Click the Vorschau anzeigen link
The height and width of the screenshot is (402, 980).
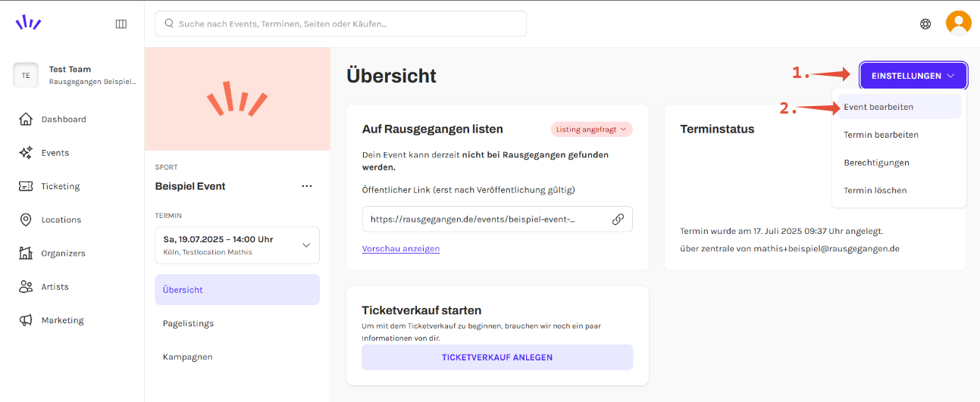pyautogui.click(x=401, y=248)
